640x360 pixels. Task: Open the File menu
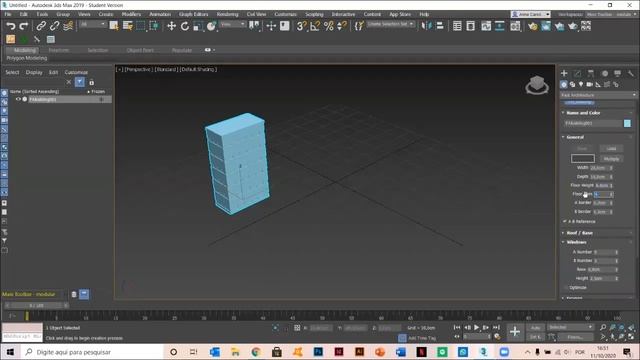8,14
